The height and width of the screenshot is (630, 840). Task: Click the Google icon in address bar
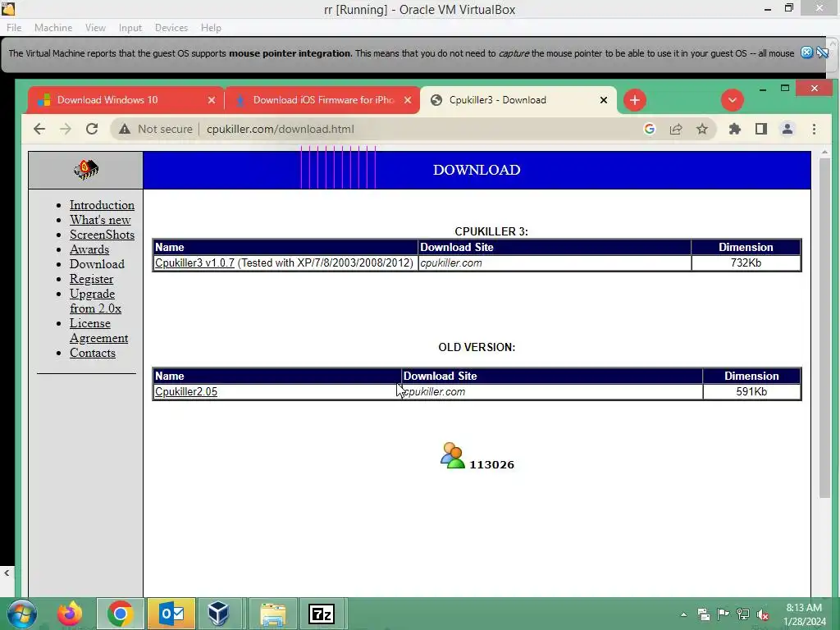(650, 129)
